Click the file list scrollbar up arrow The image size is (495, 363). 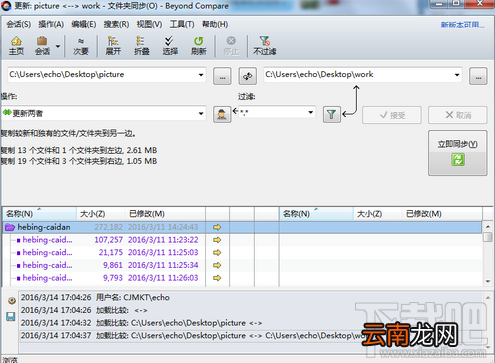pyautogui.click(x=488, y=227)
